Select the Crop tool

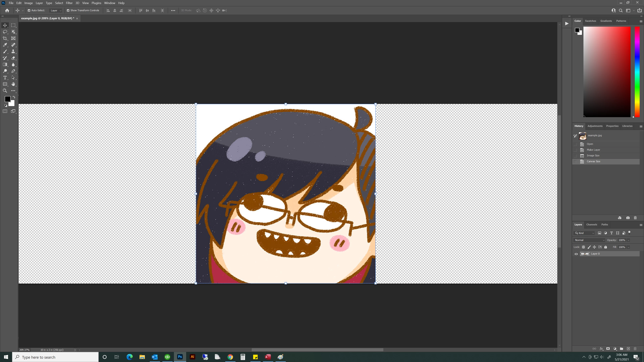point(5,38)
